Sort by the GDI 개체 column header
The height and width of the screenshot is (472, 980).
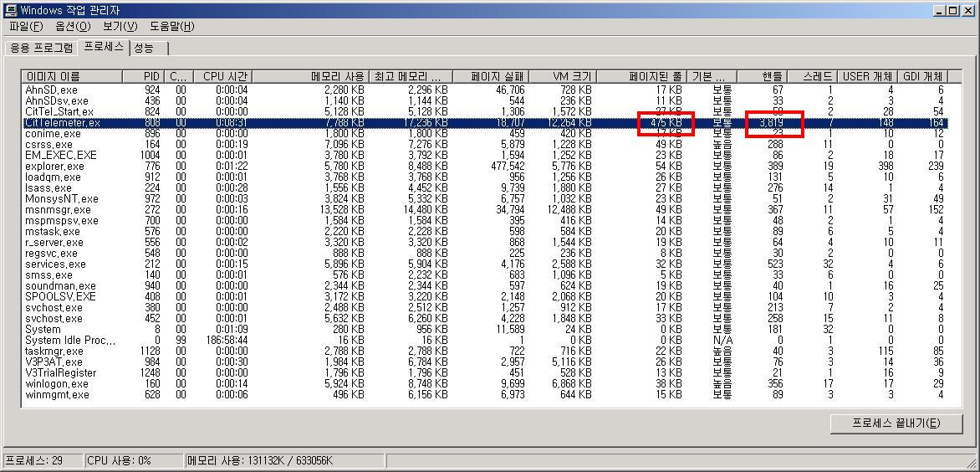pos(921,76)
